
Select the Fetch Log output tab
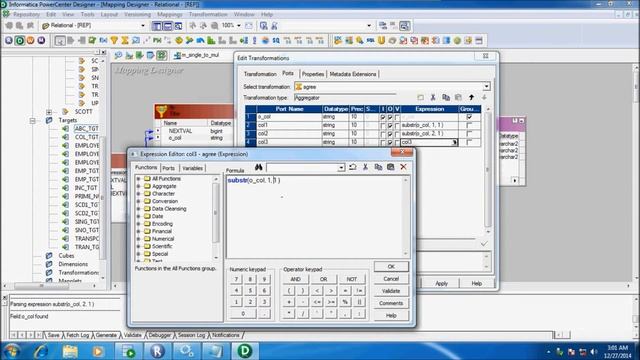click(78, 335)
